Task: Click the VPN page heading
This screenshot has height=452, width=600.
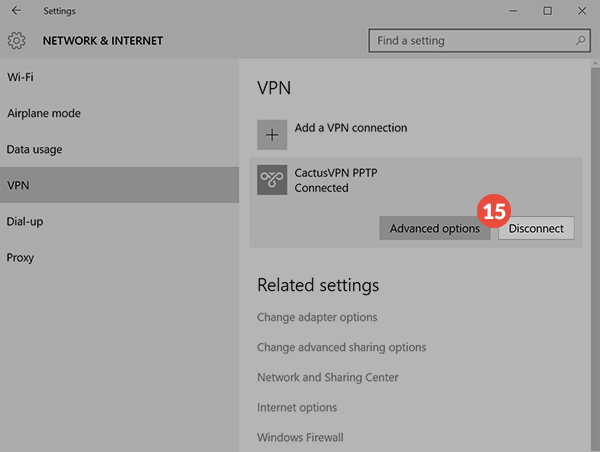Action: (274, 88)
